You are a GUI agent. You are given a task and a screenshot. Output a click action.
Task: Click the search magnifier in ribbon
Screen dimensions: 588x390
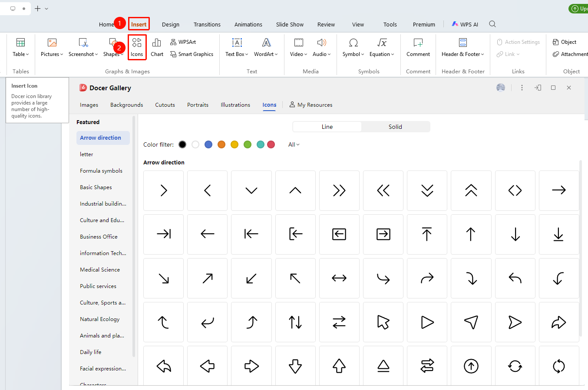pyautogui.click(x=492, y=24)
